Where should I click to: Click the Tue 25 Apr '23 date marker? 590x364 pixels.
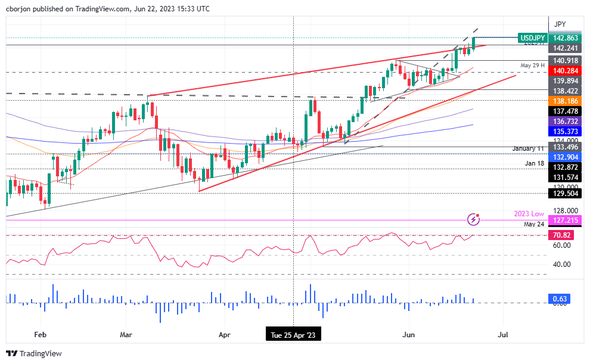click(x=293, y=334)
